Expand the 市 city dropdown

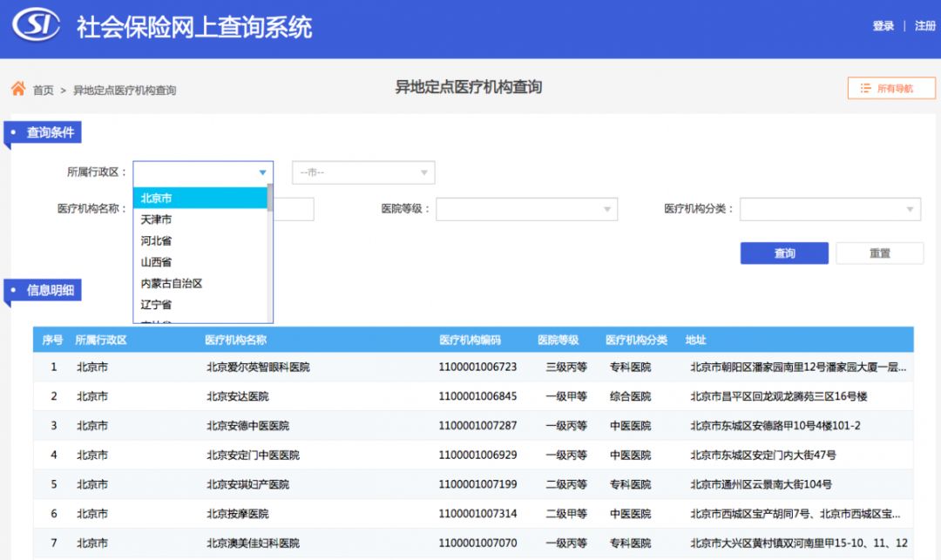tap(424, 172)
